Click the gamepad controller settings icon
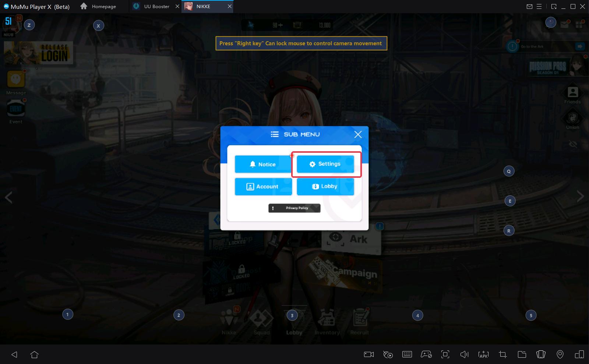The image size is (589, 364). pyautogui.click(x=426, y=354)
